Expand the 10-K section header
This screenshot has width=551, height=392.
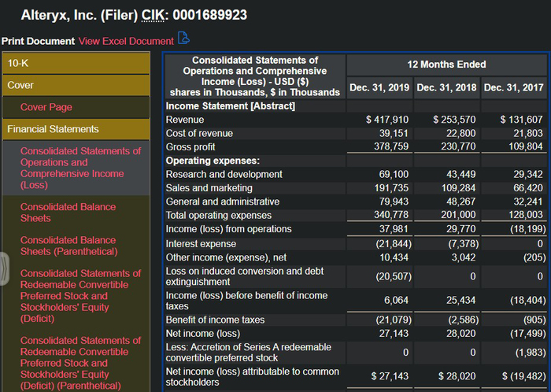coord(75,63)
